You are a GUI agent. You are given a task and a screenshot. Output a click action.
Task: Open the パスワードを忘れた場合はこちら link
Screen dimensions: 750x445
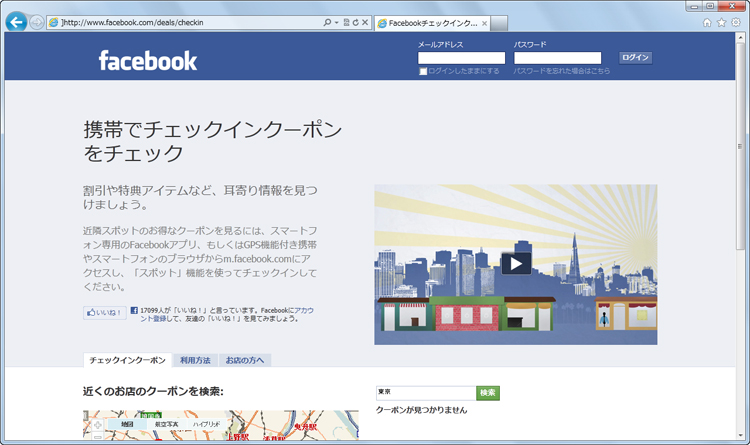[x=562, y=71]
